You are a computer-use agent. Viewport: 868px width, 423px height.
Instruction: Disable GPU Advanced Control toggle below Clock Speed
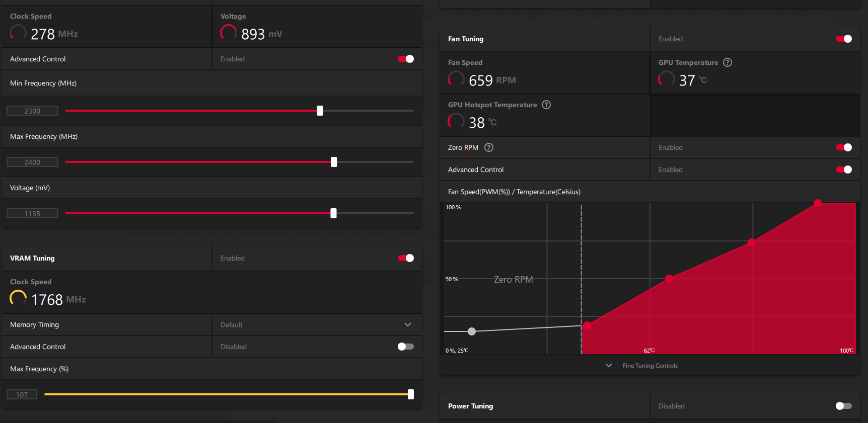coord(406,59)
